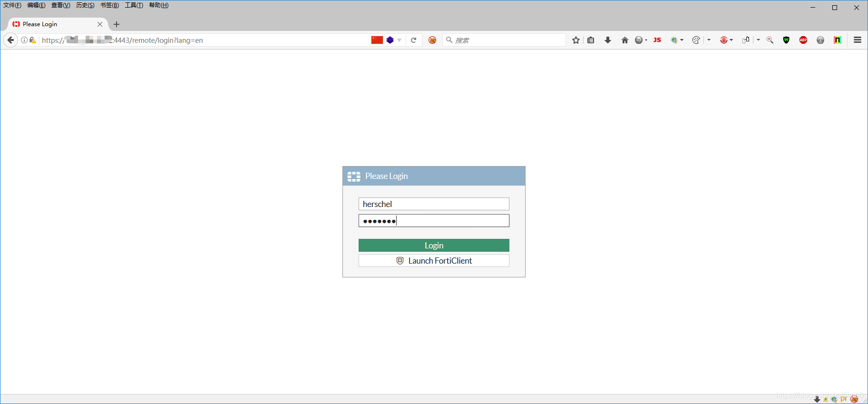
Task: Open site identity info icon in address bar
Action: (x=24, y=40)
